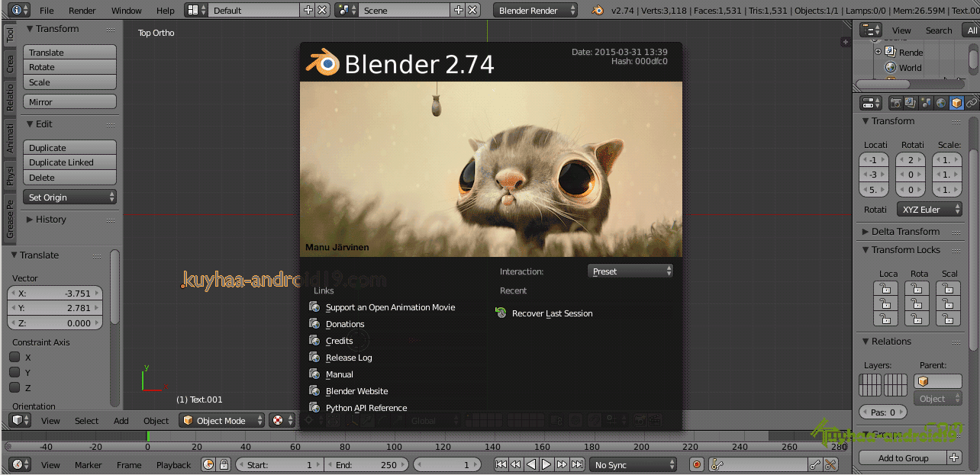Toggle the frame range lock icon in timeline
The image size is (980, 475).
pos(224,464)
